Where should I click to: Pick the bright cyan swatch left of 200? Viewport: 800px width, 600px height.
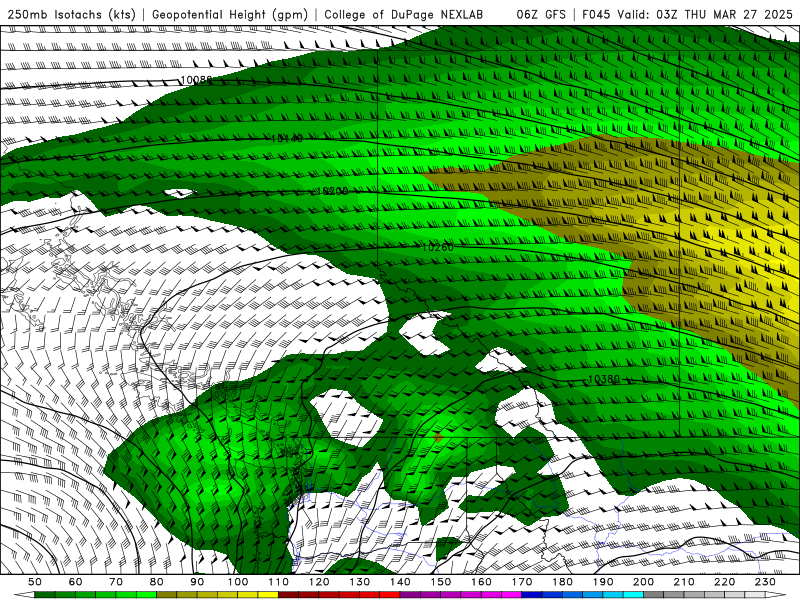pos(634,595)
